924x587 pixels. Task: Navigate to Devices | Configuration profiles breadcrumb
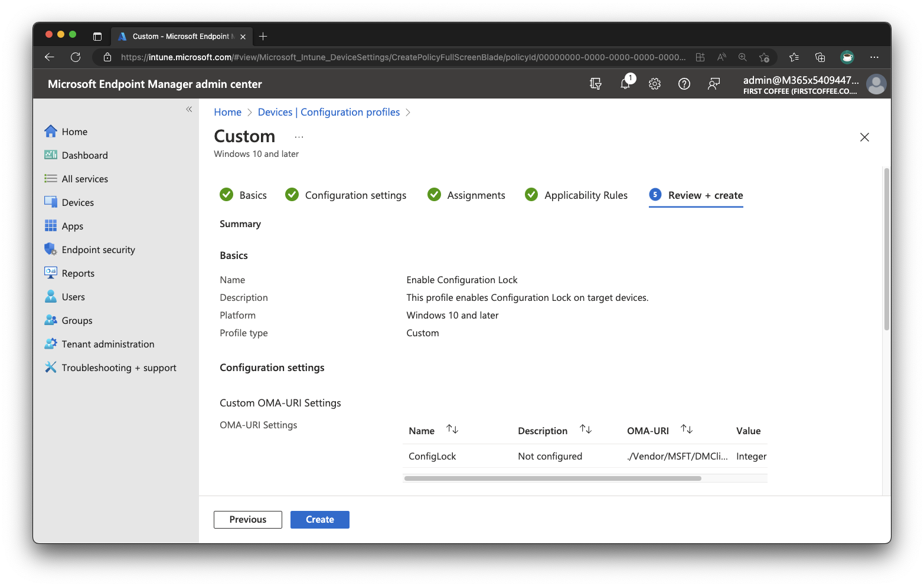(x=329, y=112)
